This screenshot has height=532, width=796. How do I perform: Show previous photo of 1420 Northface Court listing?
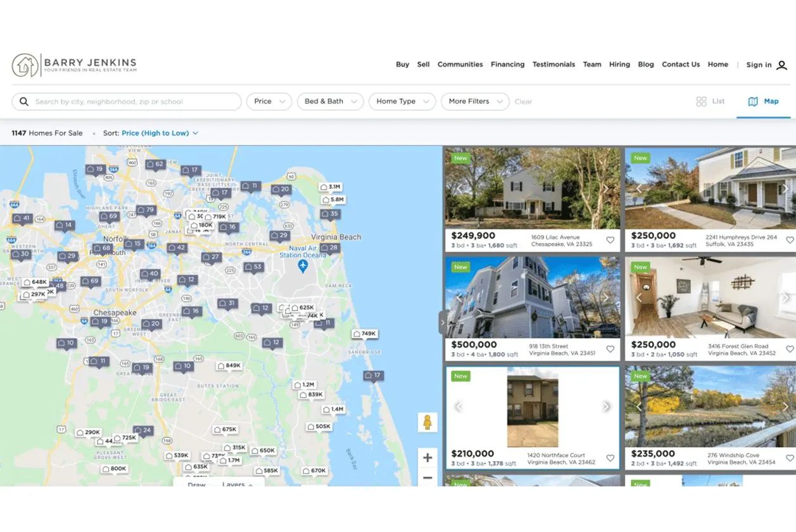[458, 407]
